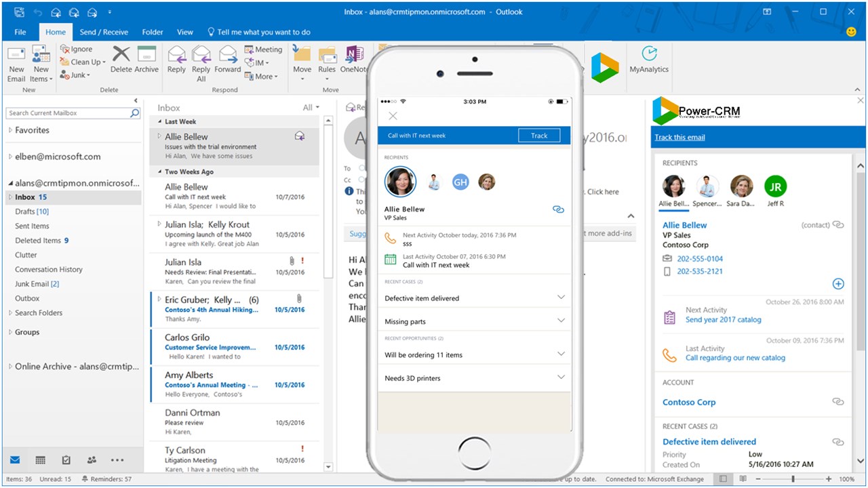
Task: Click the New Email ribbon icon
Action: (16, 64)
